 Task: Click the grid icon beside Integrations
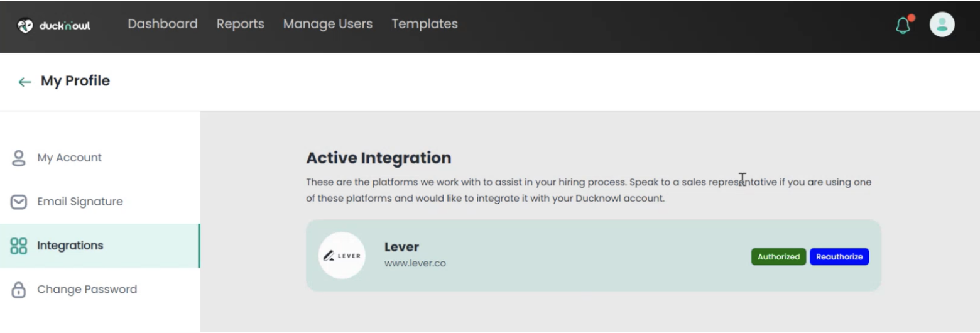pos(19,246)
